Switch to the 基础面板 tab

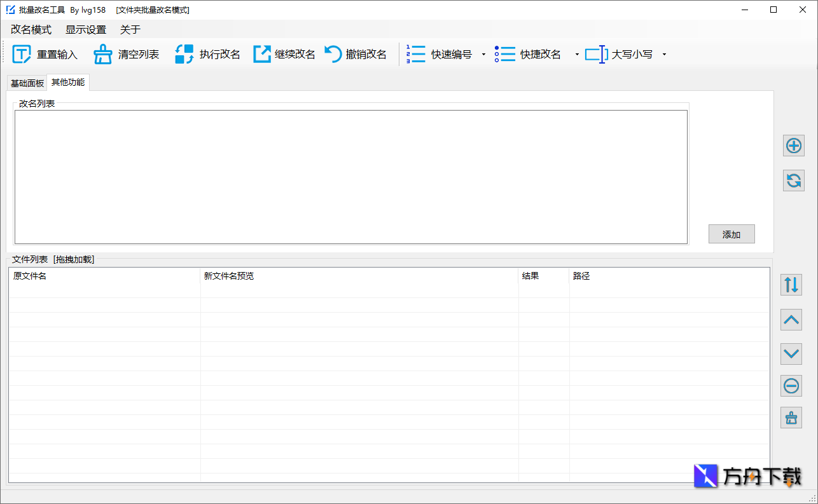[x=27, y=82]
